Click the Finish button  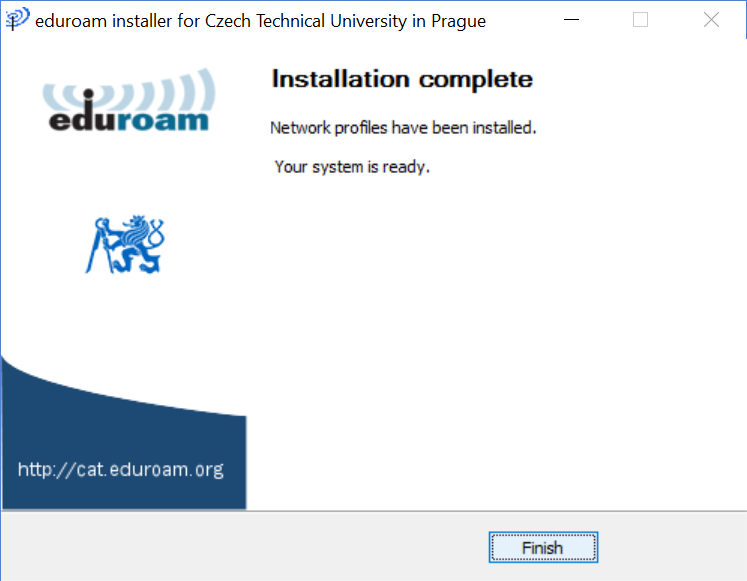[x=543, y=547]
